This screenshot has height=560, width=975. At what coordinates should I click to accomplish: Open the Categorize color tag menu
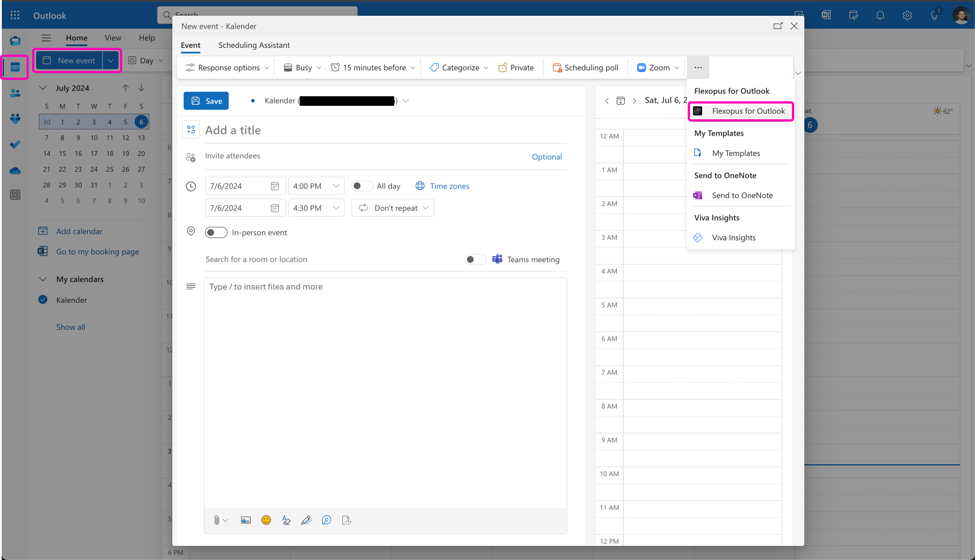pos(459,68)
